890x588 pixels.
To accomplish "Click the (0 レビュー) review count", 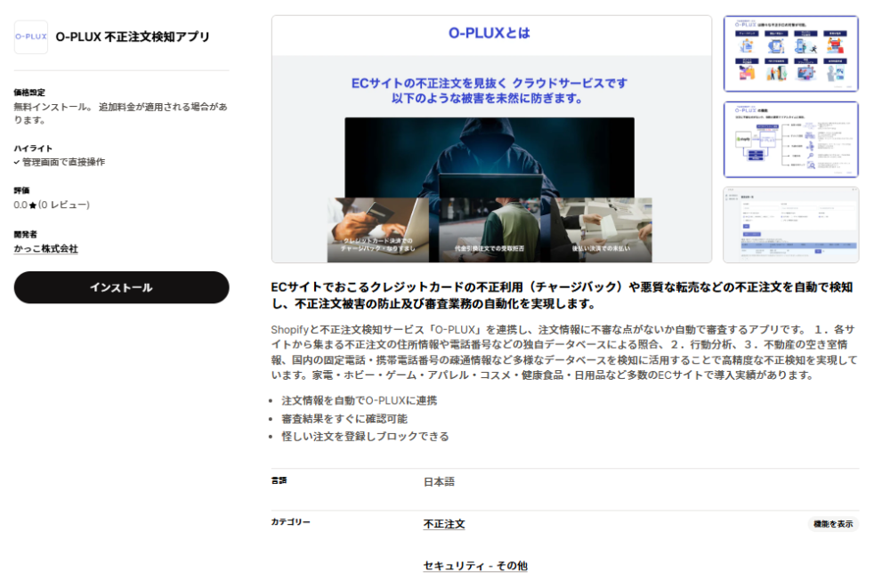I will (x=64, y=205).
